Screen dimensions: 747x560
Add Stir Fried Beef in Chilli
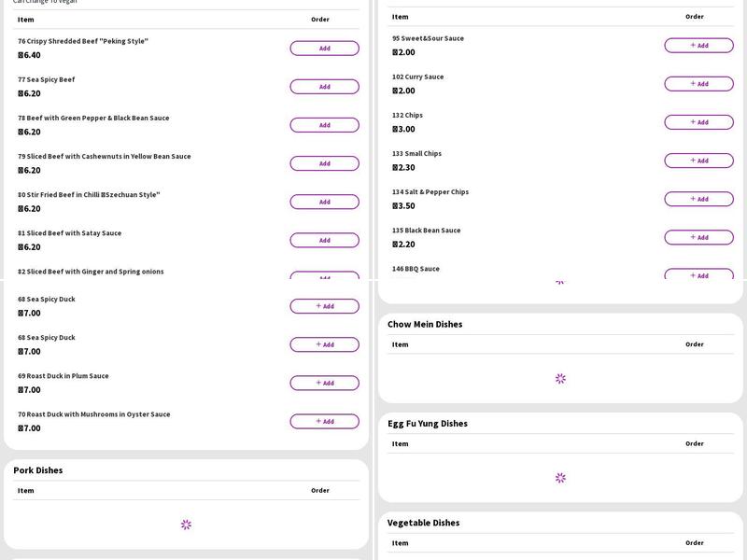pyautogui.click(x=324, y=202)
